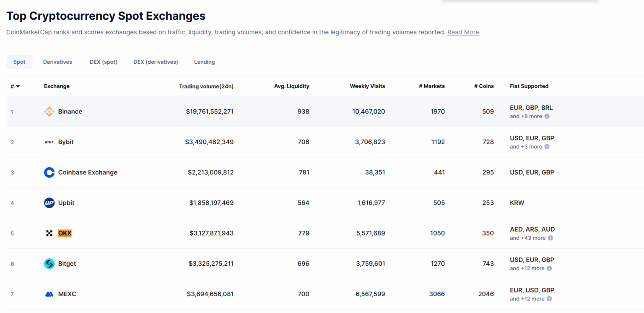Sort table by Avg. Liquidity header
This screenshot has height=313, width=644.
click(291, 86)
